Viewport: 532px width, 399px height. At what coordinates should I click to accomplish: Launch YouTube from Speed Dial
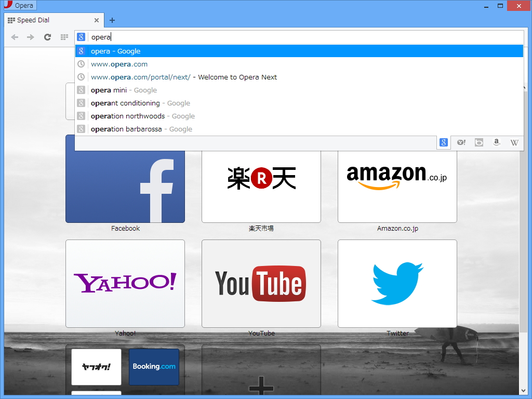point(261,283)
